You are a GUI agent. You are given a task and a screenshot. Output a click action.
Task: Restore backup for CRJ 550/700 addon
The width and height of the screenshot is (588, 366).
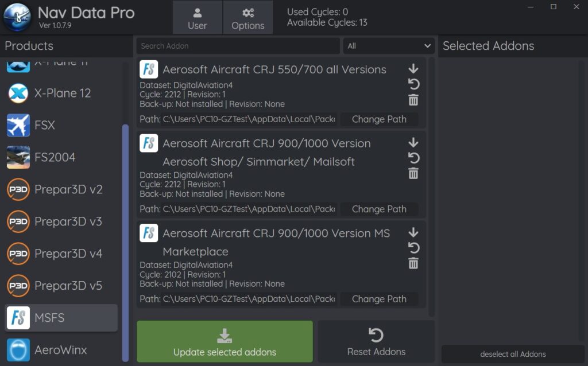tap(413, 84)
